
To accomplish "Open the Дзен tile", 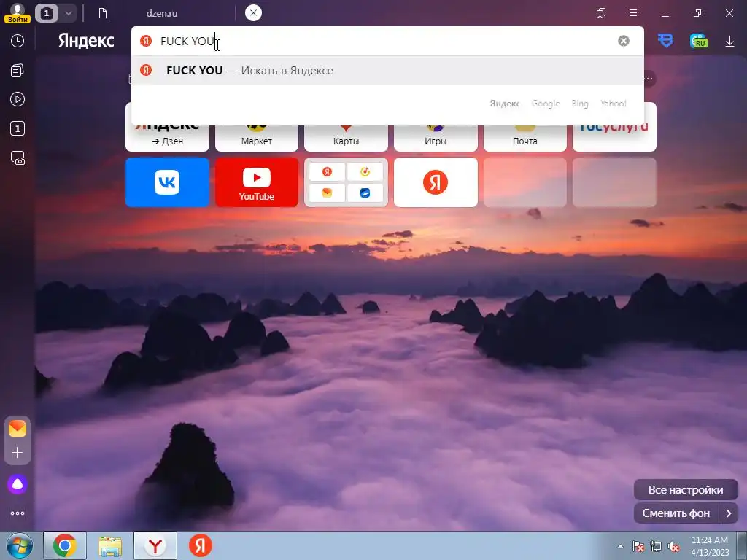I will click(x=167, y=138).
